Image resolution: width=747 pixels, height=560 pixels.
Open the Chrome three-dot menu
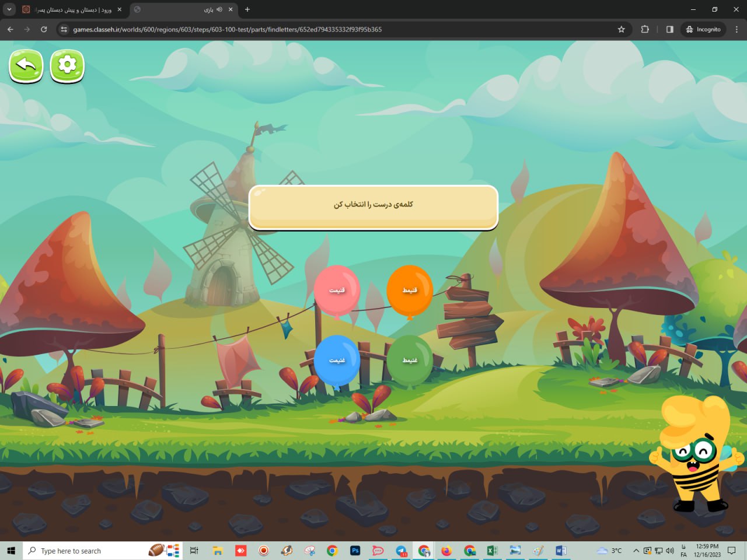pos(736,29)
